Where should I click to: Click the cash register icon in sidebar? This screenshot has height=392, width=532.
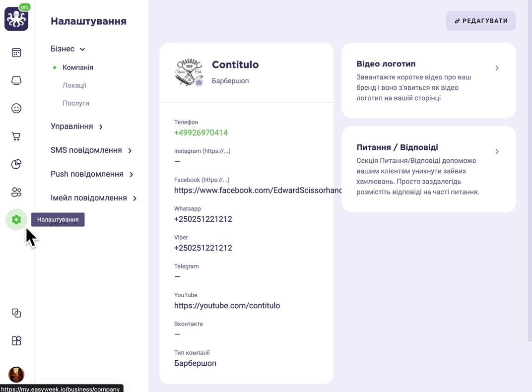pos(16,80)
